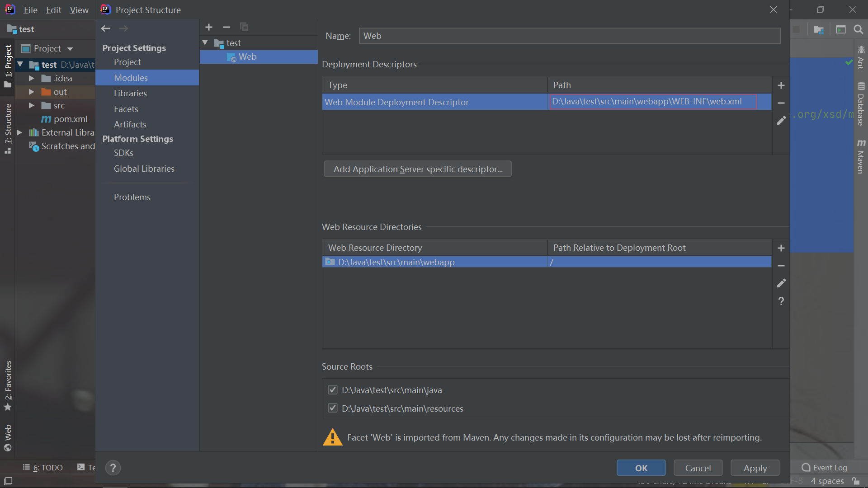Screen dimensions: 868x488
Task: Click the question mark beside web resource directories
Action: (781, 301)
